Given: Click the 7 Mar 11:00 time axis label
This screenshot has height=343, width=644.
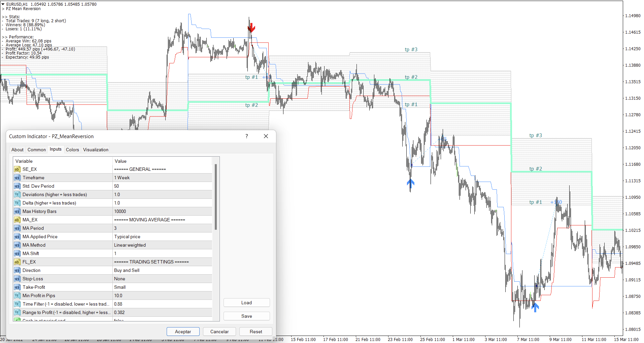Looking at the screenshot, I should point(528,339).
